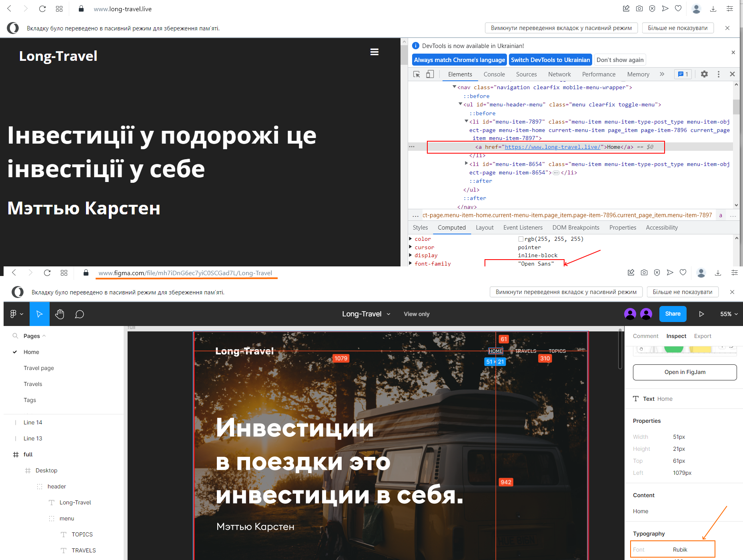This screenshot has width=743, height=560.
Task: Toggle the device emulation icon in DevTools
Action: tap(430, 74)
